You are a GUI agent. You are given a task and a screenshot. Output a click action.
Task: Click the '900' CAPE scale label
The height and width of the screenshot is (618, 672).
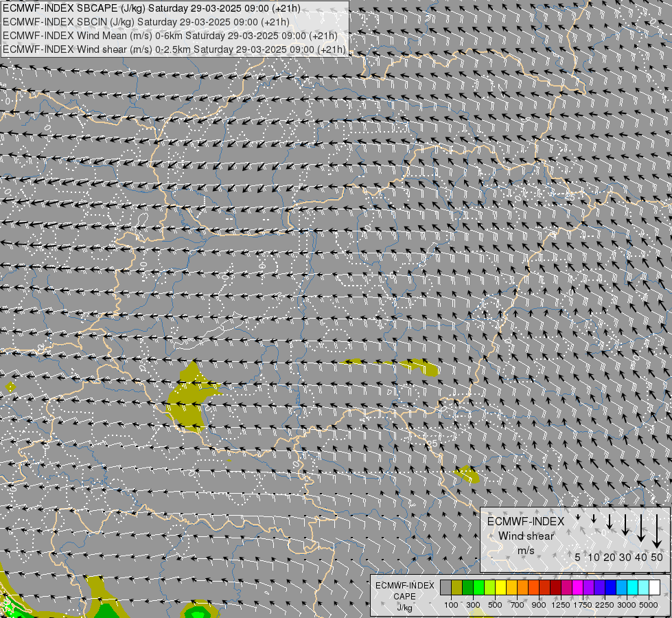[x=539, y=605]
